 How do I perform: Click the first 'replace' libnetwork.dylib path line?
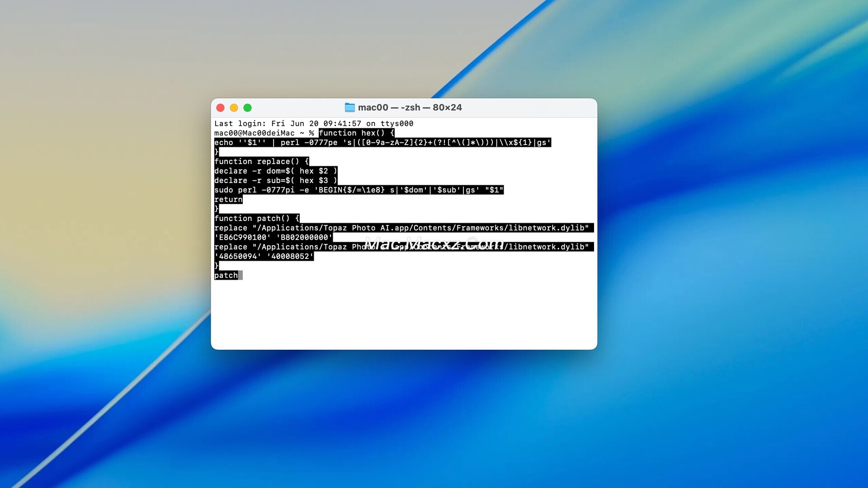[404, 228]
